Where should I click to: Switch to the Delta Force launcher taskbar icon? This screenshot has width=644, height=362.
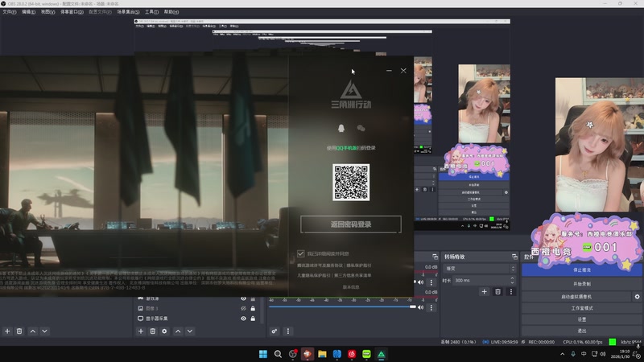tap(382, 354)
